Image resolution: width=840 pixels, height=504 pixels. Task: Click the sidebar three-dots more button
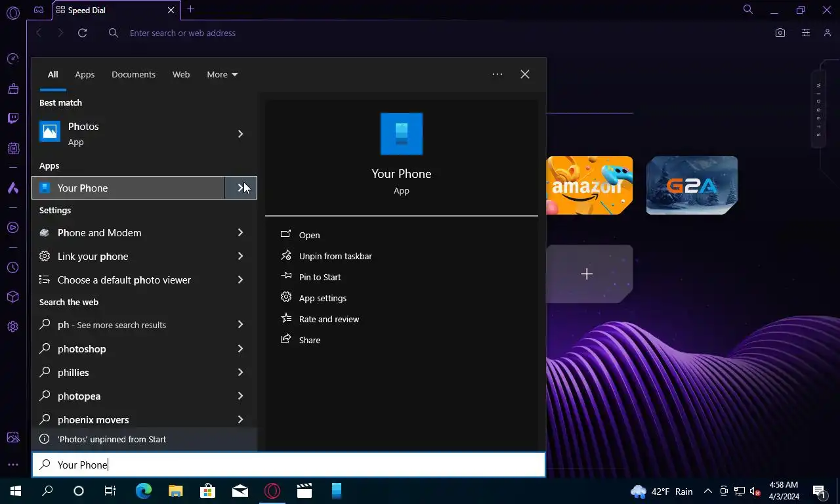[12, 465]
